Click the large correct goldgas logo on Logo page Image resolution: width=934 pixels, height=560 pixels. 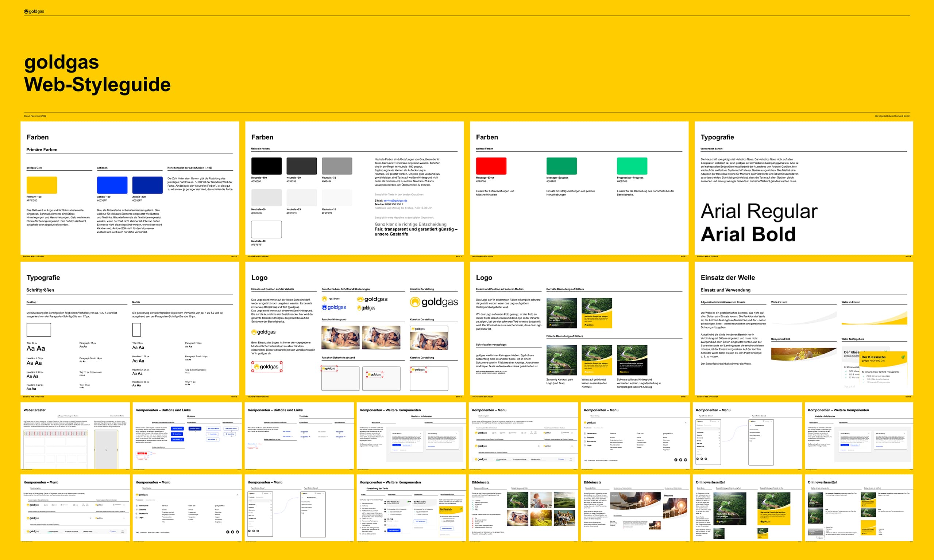tap(434, 302)
